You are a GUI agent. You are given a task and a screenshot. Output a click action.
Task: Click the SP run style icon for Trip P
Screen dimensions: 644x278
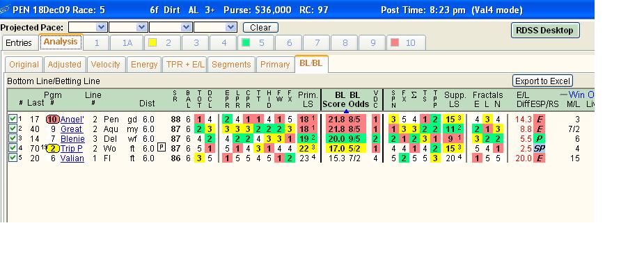tap(540, 149)
